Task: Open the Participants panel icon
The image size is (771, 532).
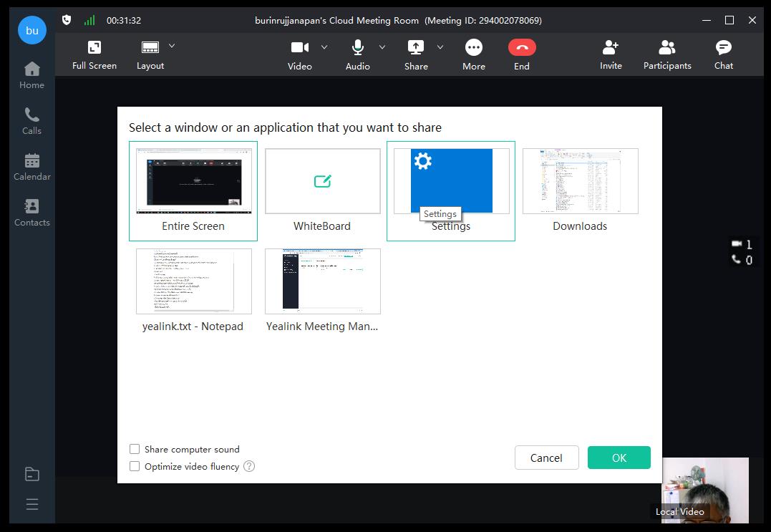Action: coord(666,48)
